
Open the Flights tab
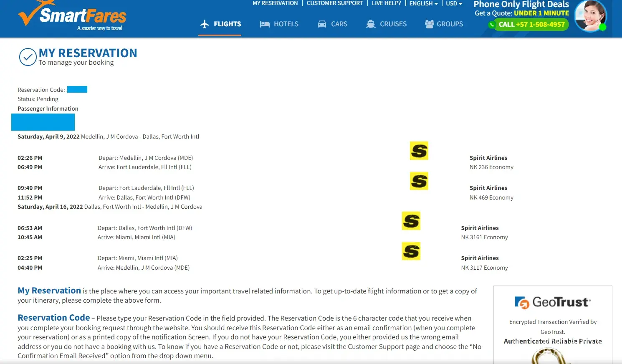220,24
